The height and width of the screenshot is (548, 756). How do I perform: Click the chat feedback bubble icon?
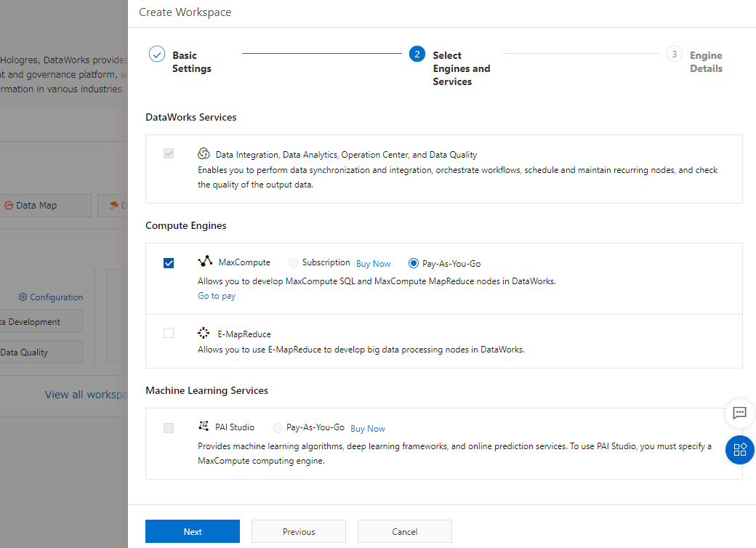(739, 413)
